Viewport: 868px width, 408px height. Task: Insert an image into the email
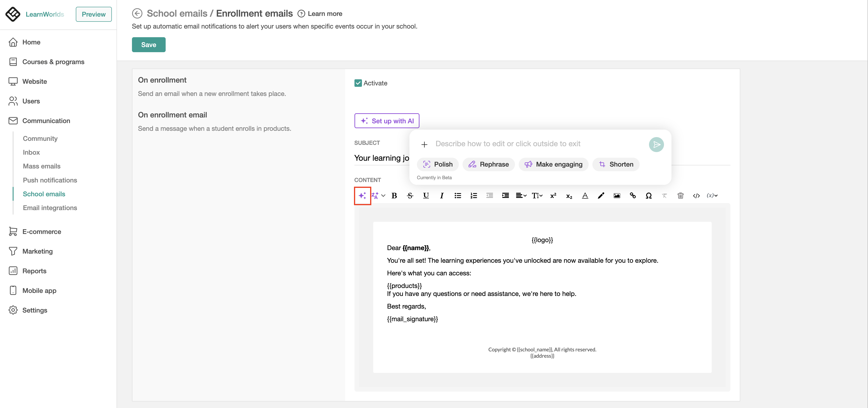click(x=617, y=196)
